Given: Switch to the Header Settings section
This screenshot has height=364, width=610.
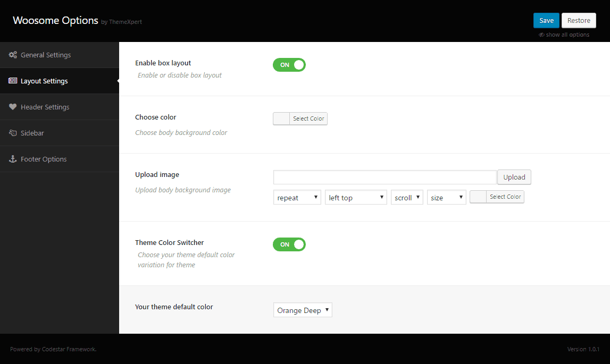Looking at the screenshot, I should point(45,107).
